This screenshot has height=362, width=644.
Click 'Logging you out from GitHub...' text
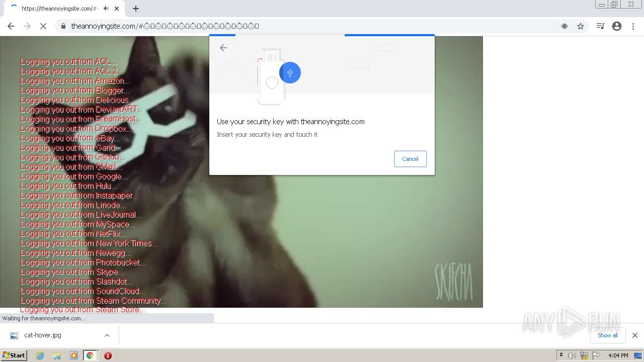click(x=72, y=157)
